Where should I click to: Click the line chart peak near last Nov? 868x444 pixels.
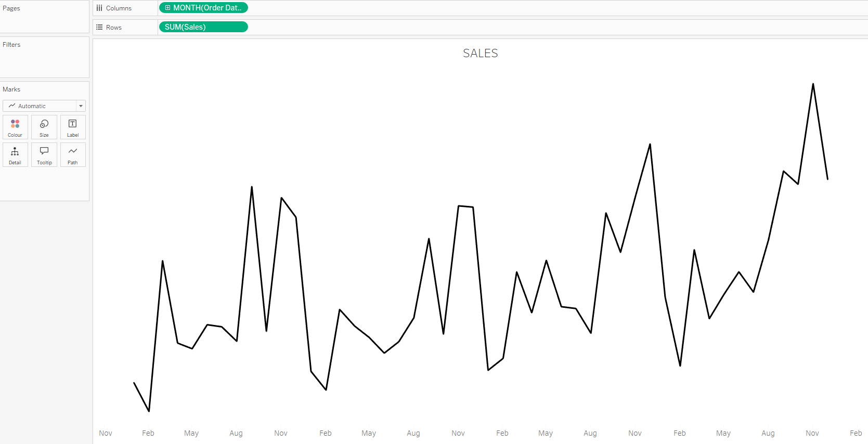coord(813,84)
